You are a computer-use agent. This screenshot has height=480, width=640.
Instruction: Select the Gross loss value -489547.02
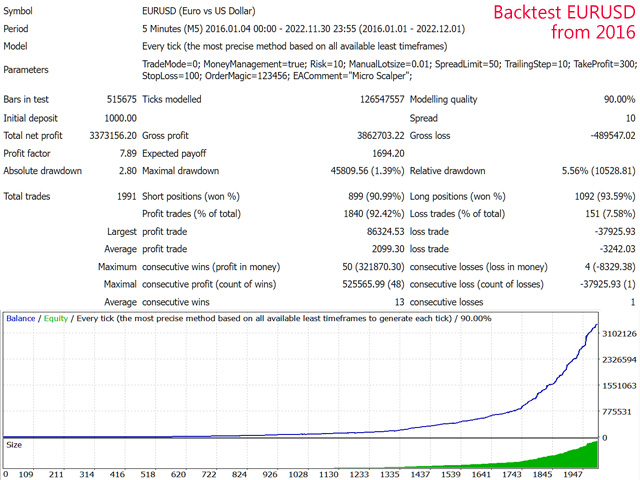click(x=613, y=136)
